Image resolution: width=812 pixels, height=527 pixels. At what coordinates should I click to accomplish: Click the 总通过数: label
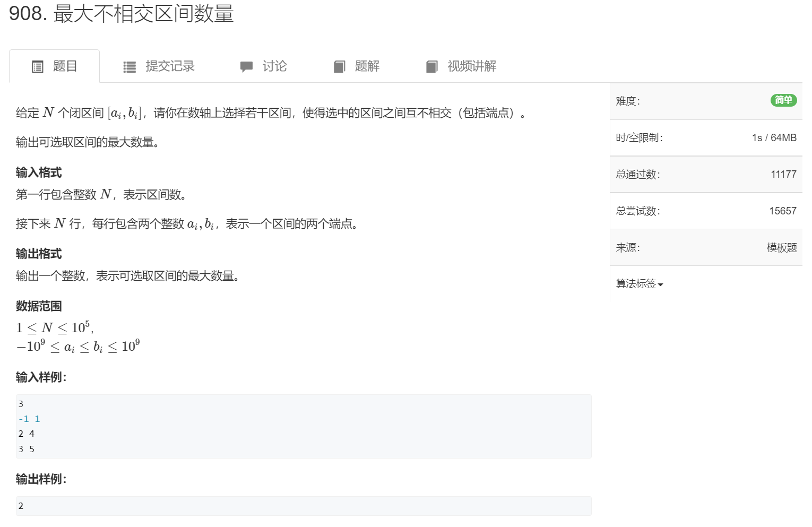[638, 174]
